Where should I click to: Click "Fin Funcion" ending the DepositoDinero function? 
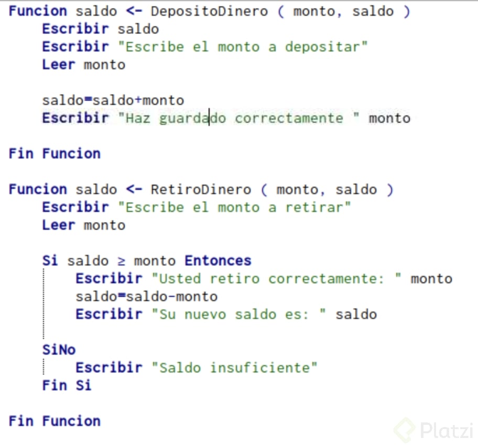pyautogui.click(x=55, y=154)
